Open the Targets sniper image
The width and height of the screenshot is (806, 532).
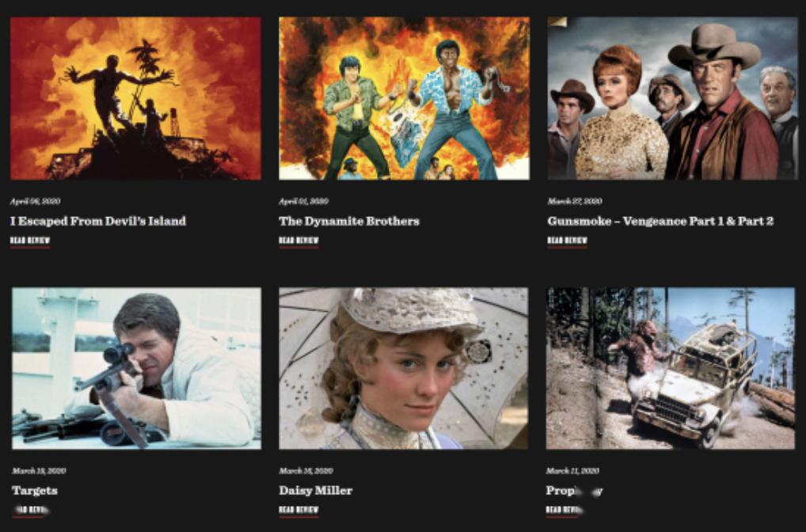coord(136,368)
